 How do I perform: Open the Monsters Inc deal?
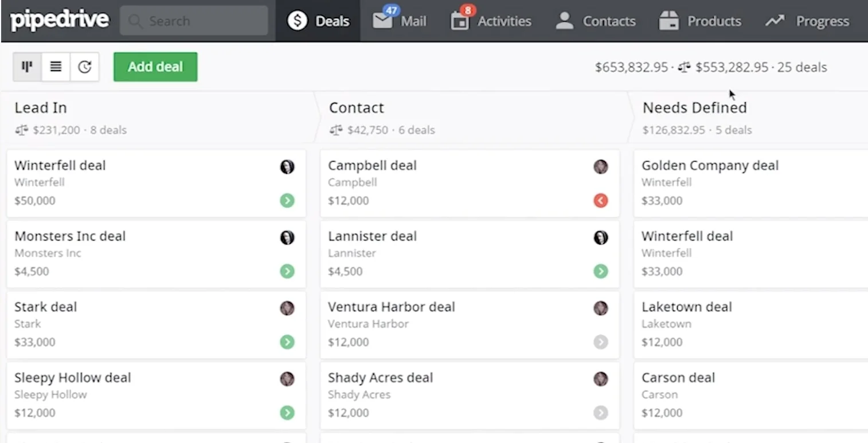(x=156, y=254)
